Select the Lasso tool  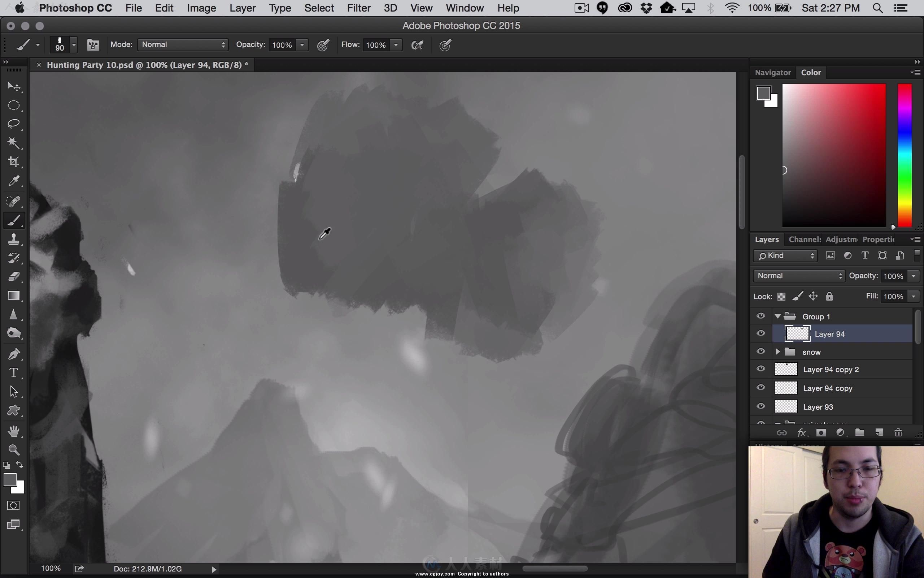[14, 124]
